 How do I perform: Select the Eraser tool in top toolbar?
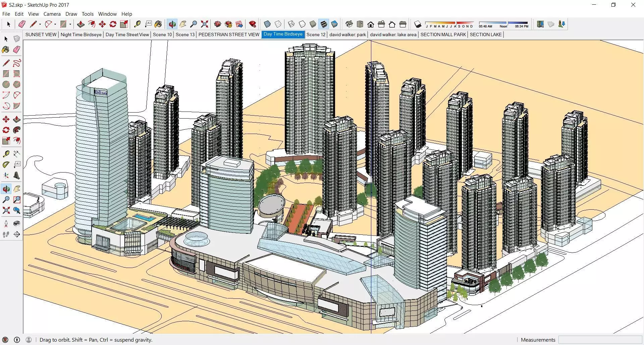point(22,24)
